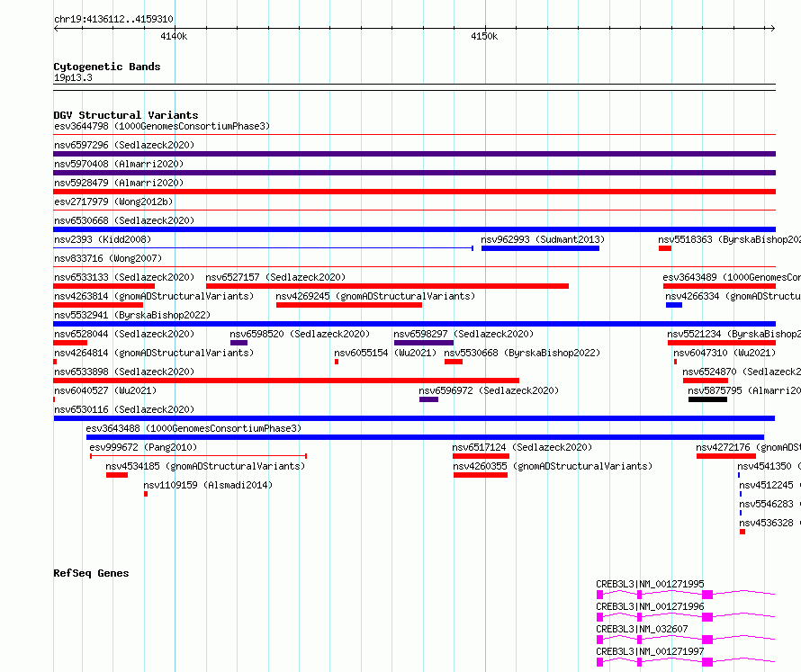Click the nsv6524870 red bar
The image size is (801, 672).
(706, 381)
